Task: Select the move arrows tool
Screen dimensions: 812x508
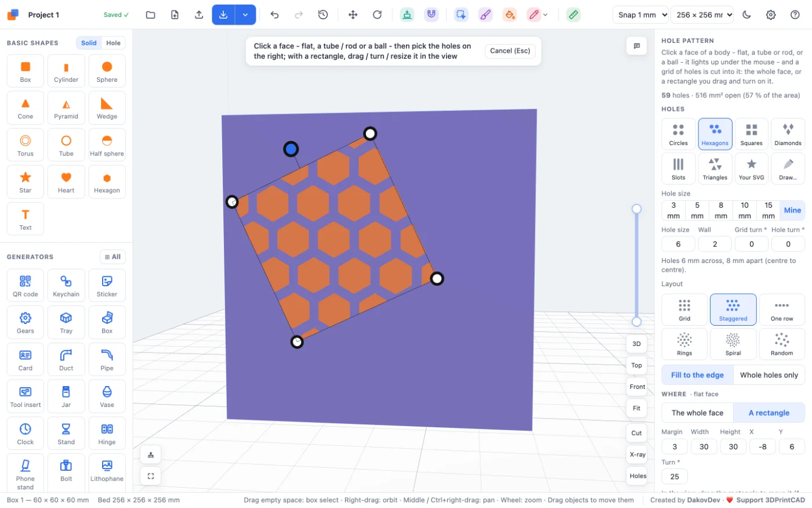Action: pyautogui.click(x=353, y=15)
